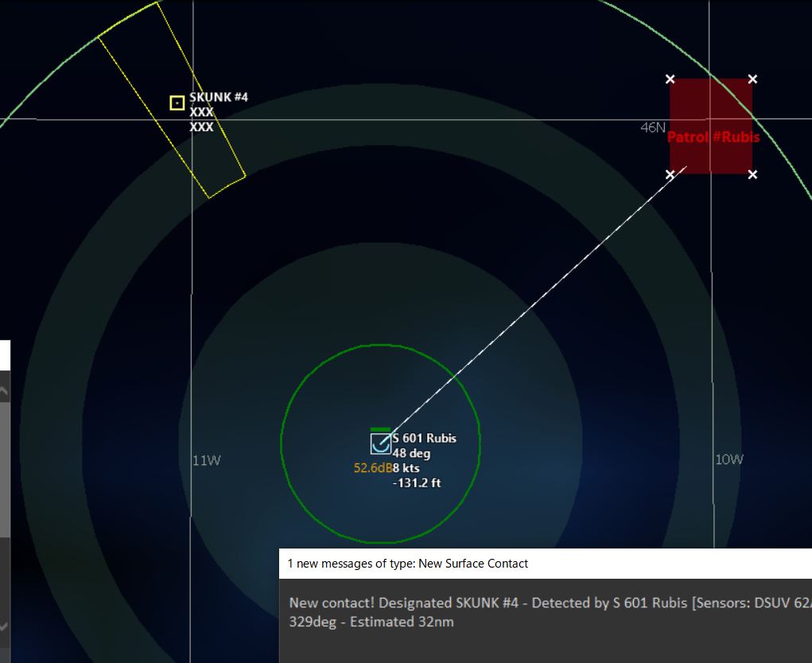
Task: Click bottom-left X marker of Patrol #Rubis
Action: 670,174
